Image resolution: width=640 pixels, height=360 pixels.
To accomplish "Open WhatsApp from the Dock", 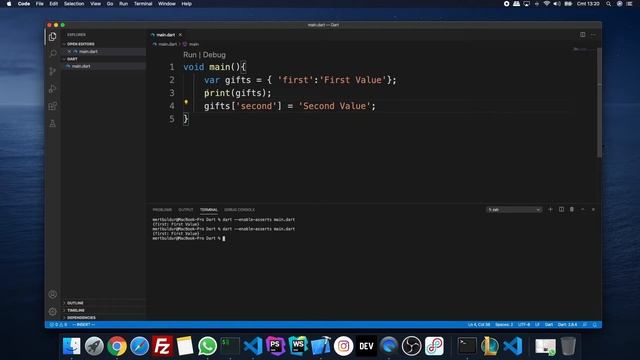I will 207,346.
